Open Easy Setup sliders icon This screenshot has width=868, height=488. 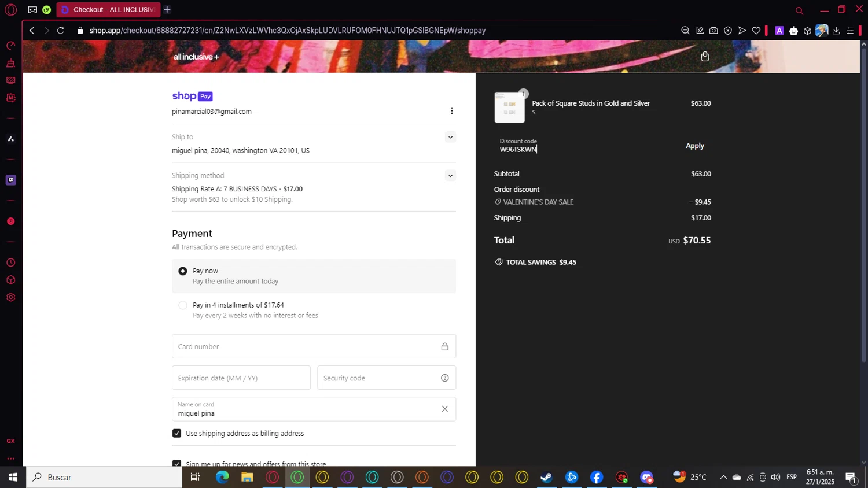[850, 31]
